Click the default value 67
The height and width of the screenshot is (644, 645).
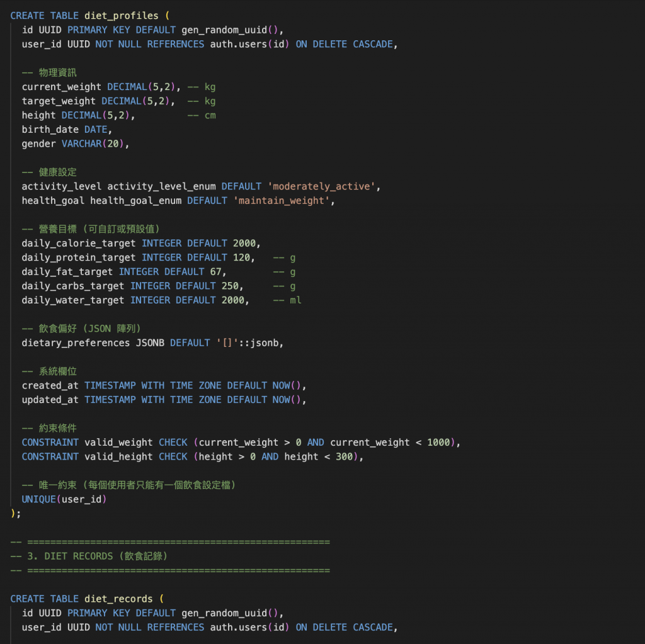click(215, 272)
